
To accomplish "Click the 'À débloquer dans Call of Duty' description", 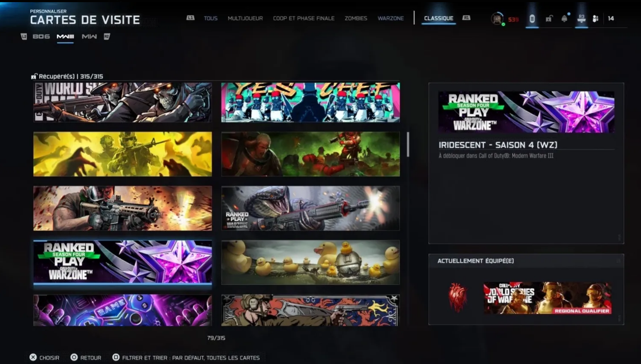I will [x=496, y=156].
